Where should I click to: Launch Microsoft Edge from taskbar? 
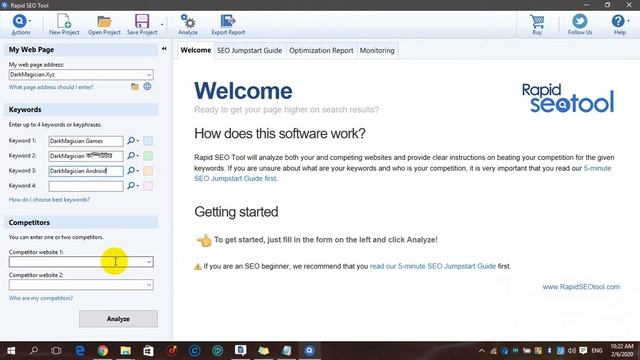coord(80,351)
